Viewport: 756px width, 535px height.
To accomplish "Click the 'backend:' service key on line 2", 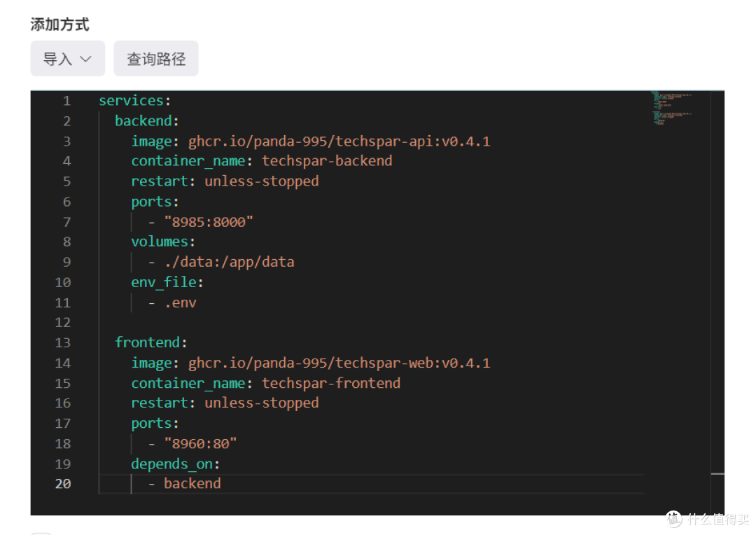I will tap(147, 120).
